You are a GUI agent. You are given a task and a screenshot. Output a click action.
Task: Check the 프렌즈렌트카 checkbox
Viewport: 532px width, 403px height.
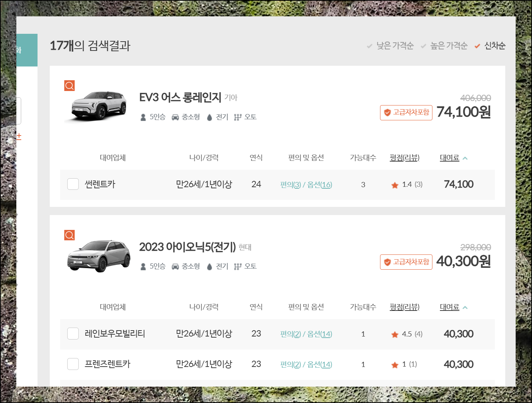[73, 364]
